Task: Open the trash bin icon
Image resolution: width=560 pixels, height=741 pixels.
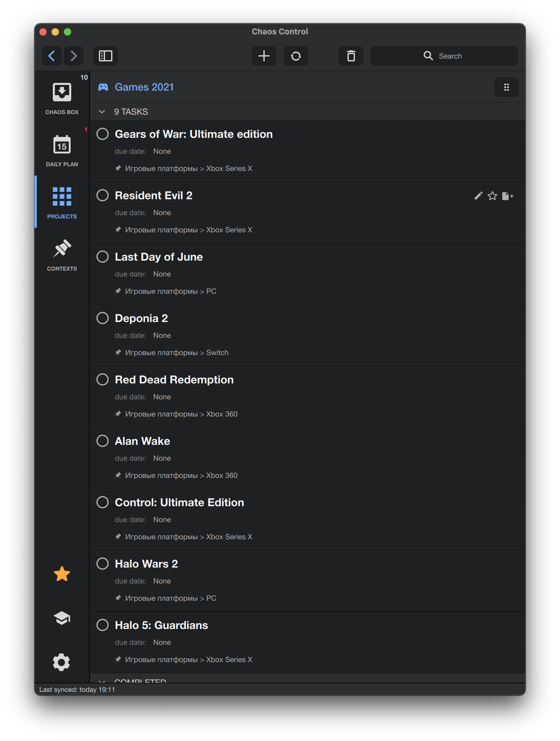Action: pos(351,56)
